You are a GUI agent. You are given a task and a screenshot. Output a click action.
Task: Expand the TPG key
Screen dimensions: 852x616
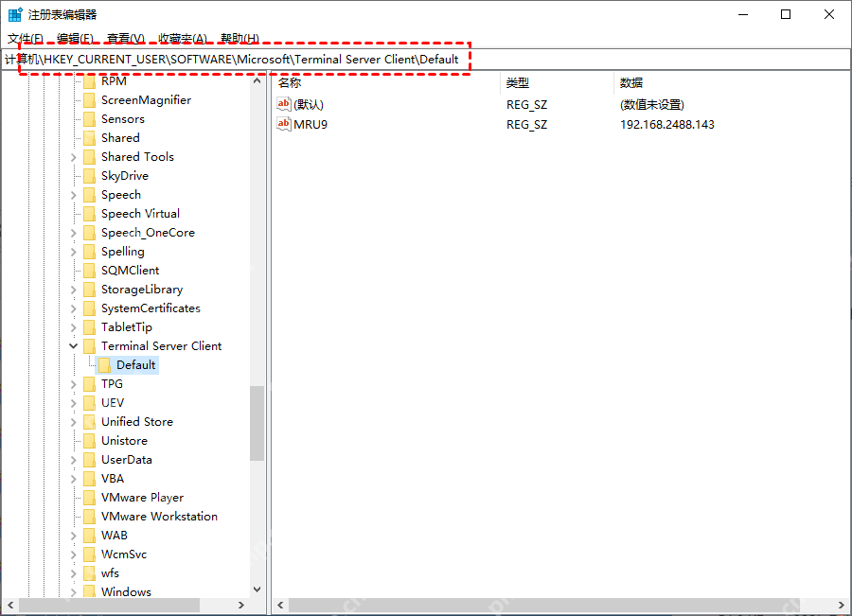tap(73, 384)
